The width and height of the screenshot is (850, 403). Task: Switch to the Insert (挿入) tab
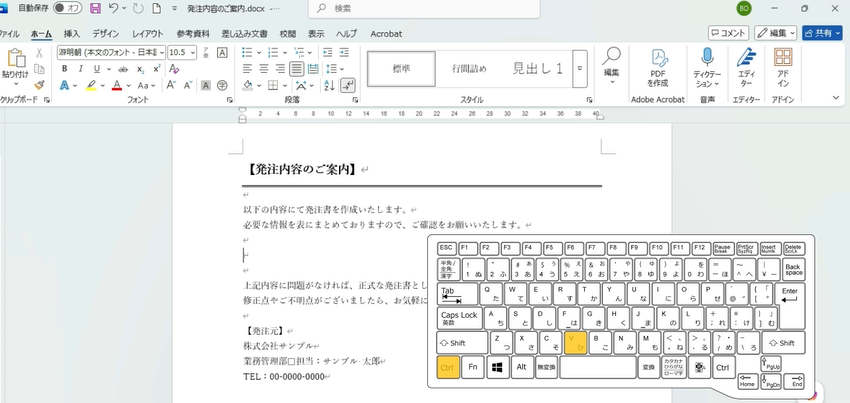[x=72, y=34]
